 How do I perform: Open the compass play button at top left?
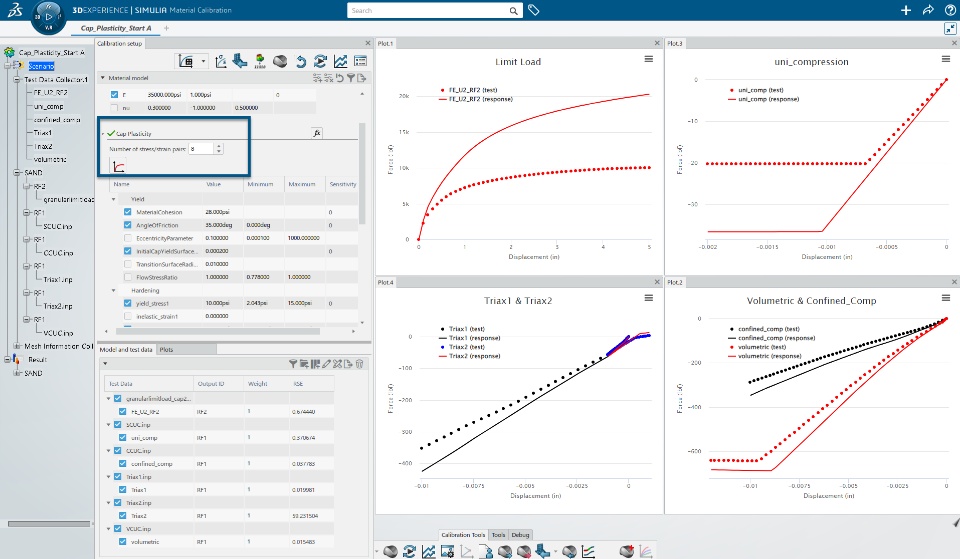48,17
